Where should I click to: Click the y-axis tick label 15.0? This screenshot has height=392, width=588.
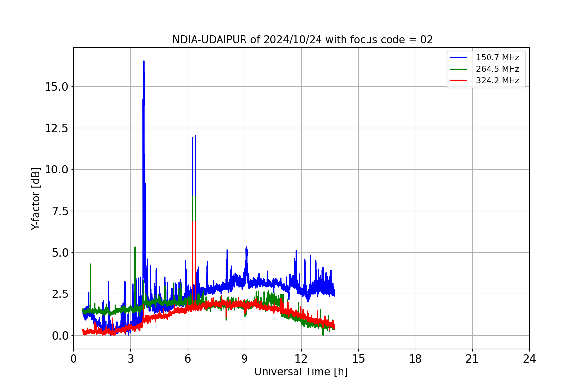pyautogui.click(x=56, y=87)
